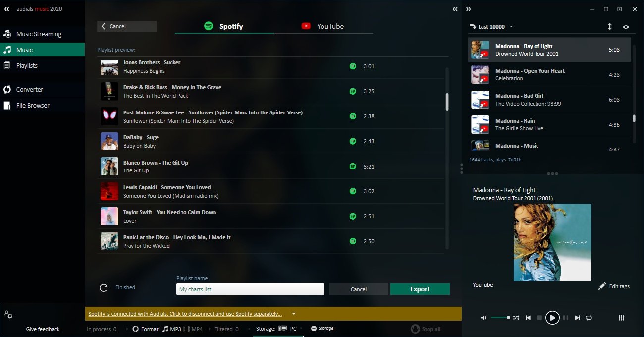Click the stop playback button
The image size is (644, 337).
tap(539, 318)
